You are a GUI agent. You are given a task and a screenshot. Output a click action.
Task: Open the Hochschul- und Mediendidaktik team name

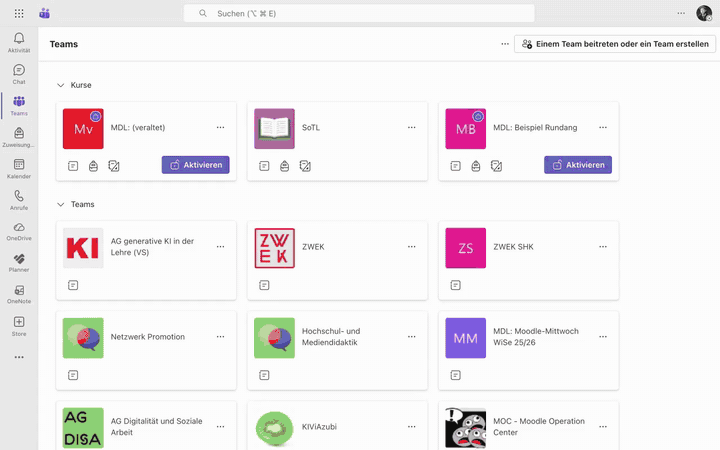(331, 337)
